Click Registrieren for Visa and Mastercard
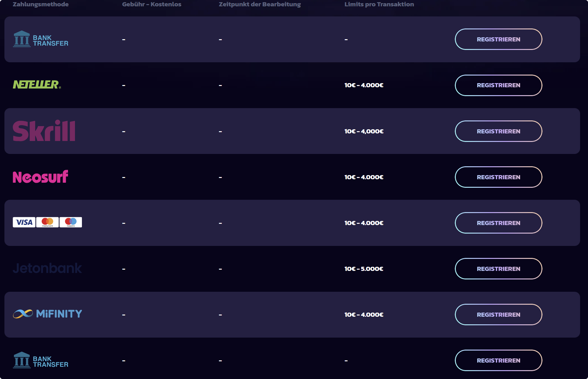588x379 pixels. [x=498, y=223]
